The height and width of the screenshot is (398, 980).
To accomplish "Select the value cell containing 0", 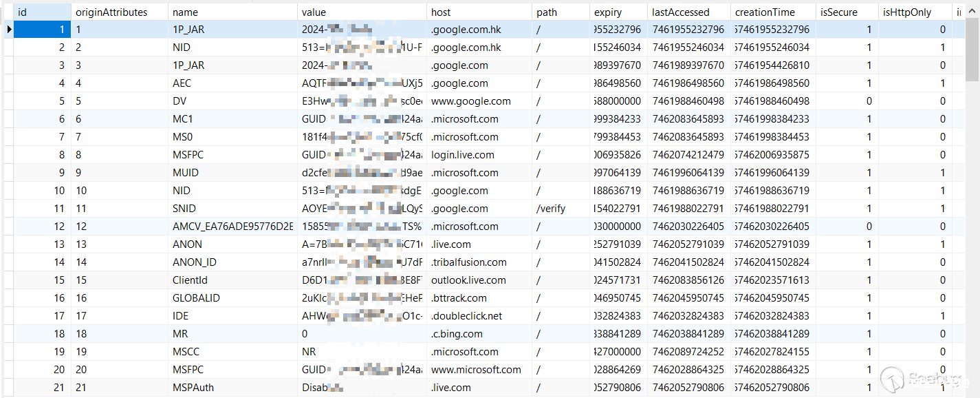I will click(x=362, y=334).
